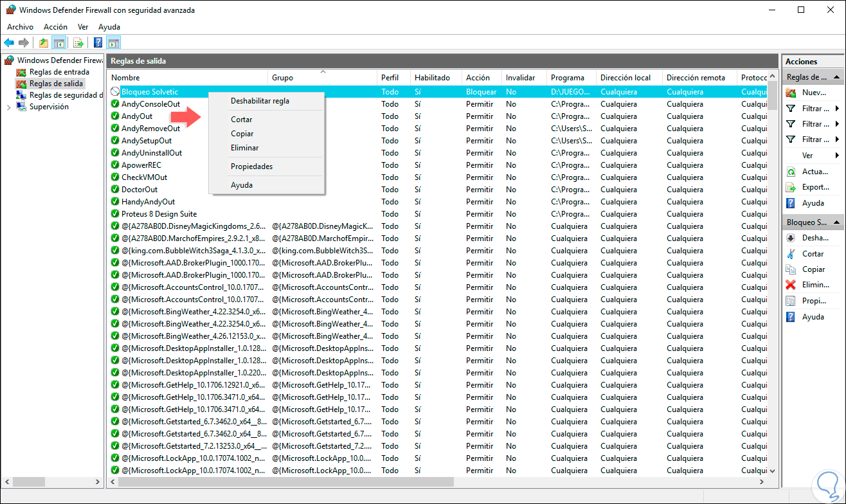Sort by the Grupo column header

coord(322,78)
